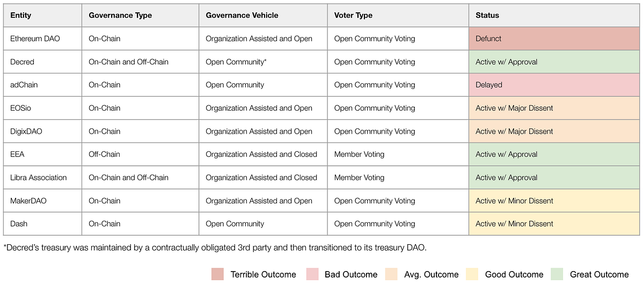Click the Ethereum DAO entity cell
644x285 pixels.
click(42, 39)
